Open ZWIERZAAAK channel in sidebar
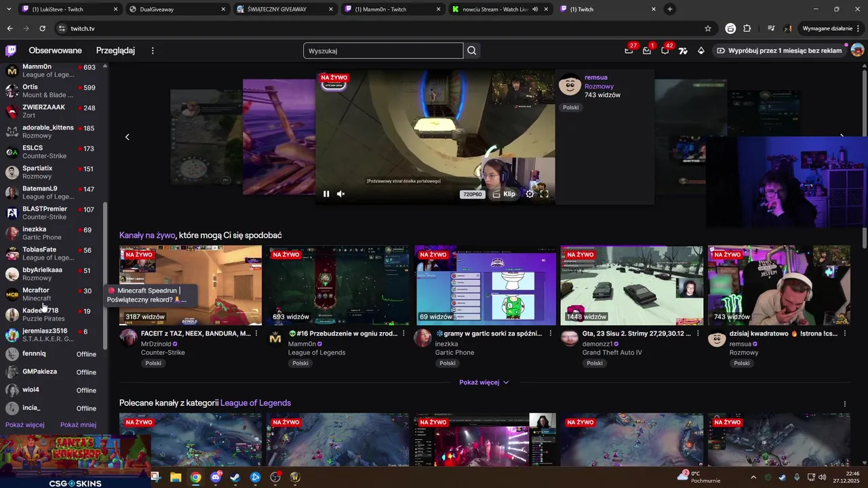The height and width of the screenshot is (488, 868). pos(53,111)
